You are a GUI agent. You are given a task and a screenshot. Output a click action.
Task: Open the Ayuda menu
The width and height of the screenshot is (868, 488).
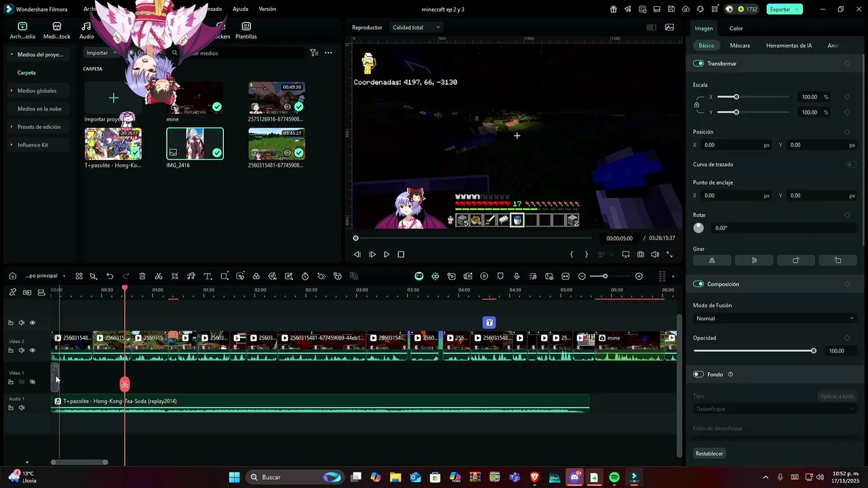coord(240,9)
